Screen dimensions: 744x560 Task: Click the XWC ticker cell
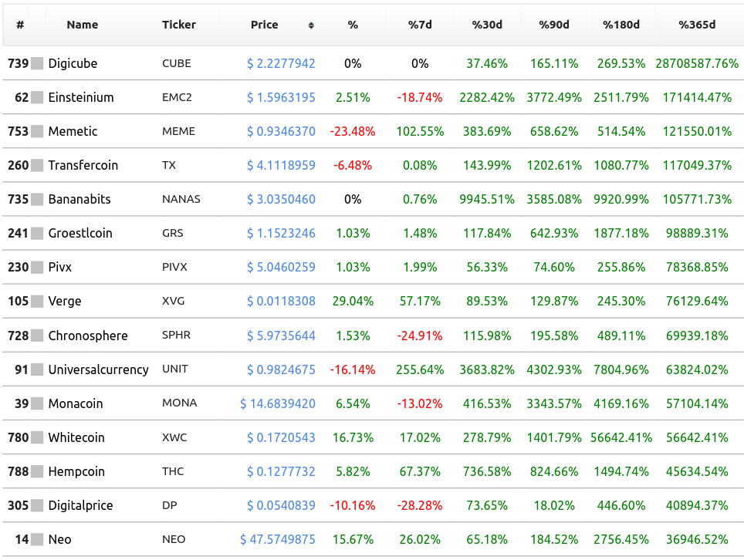(x=174, y=437)
